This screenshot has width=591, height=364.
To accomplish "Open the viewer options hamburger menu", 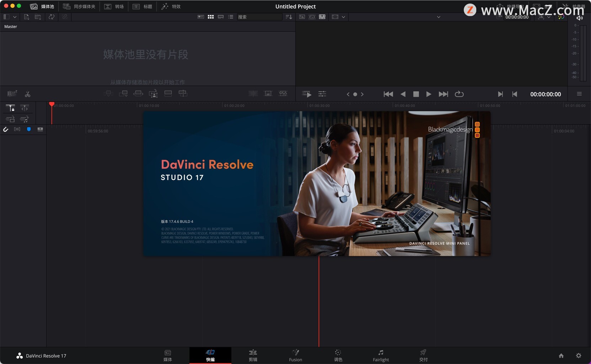I will pos(579,94).
